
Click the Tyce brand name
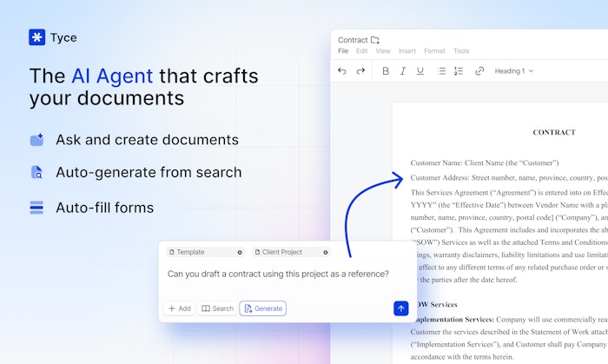(x=63, y=37)
